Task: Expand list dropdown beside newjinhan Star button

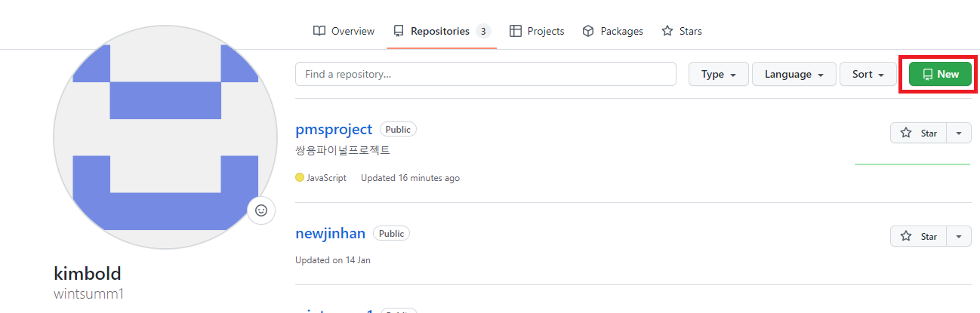Action: pos(959,236)
